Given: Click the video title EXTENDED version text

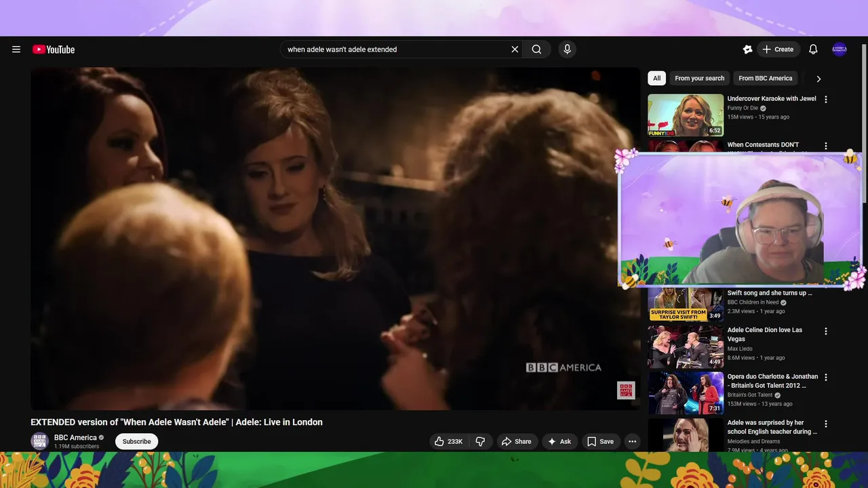Looking at the screenshot, I should (x=176, y=422).
